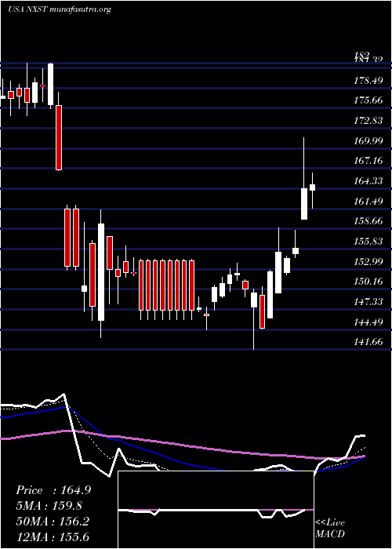
Task: Click the 175.66 price axis label
Action: point(368,101)
